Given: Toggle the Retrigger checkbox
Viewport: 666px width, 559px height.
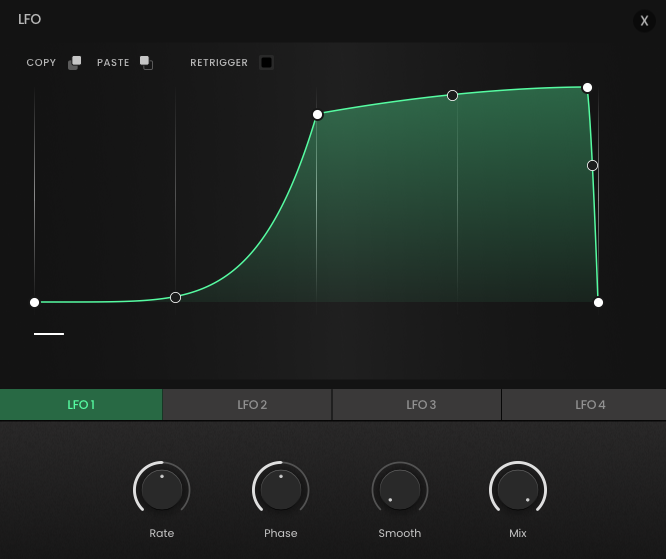Looking at the screenshot, I should pyautogui.click(x=266, y=62).
